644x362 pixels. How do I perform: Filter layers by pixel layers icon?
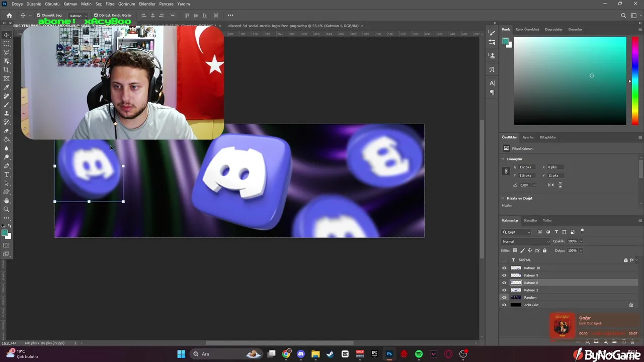coord(540,232)
